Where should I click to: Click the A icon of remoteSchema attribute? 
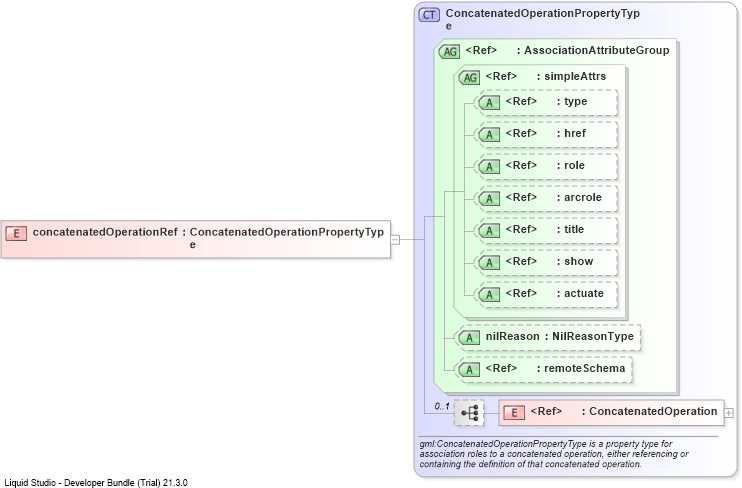469,370
